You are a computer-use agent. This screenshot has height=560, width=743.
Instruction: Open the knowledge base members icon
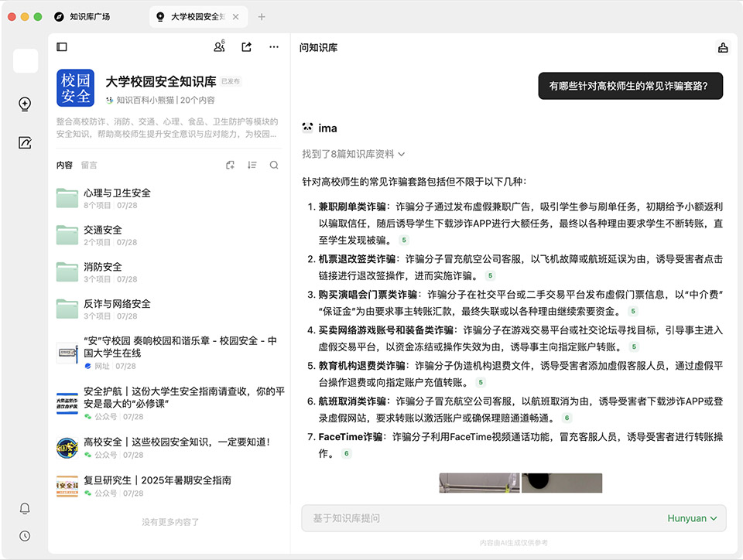point(219,47)
